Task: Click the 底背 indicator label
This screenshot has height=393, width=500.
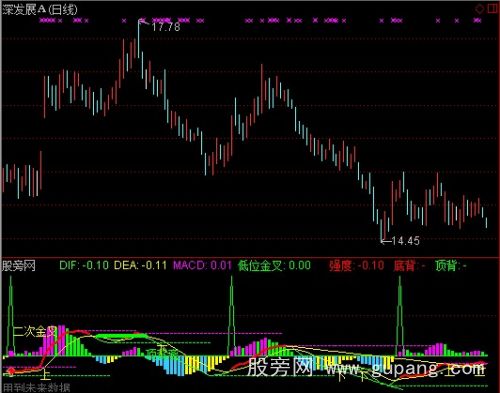Action: tap(409, 266)
